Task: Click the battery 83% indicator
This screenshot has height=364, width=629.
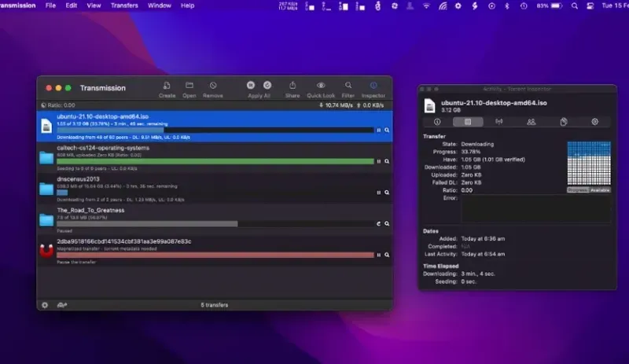Action: point(550,6)
